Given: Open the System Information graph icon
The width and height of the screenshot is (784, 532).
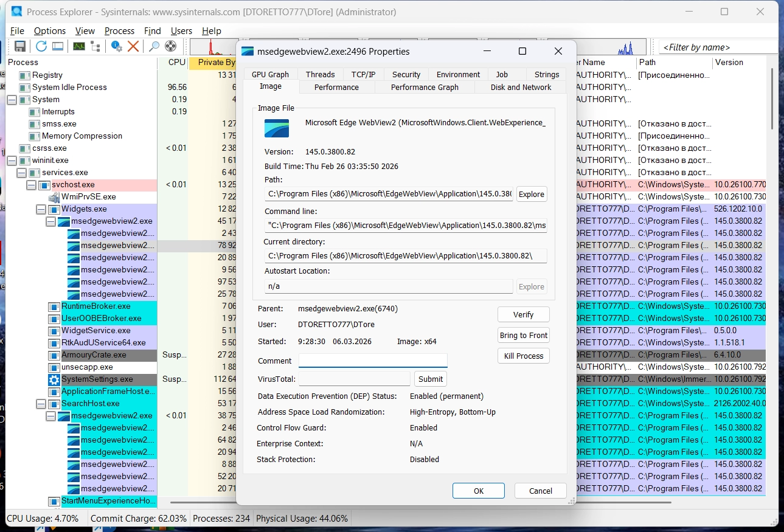Looking at the screenshot, I should [79, 47].
